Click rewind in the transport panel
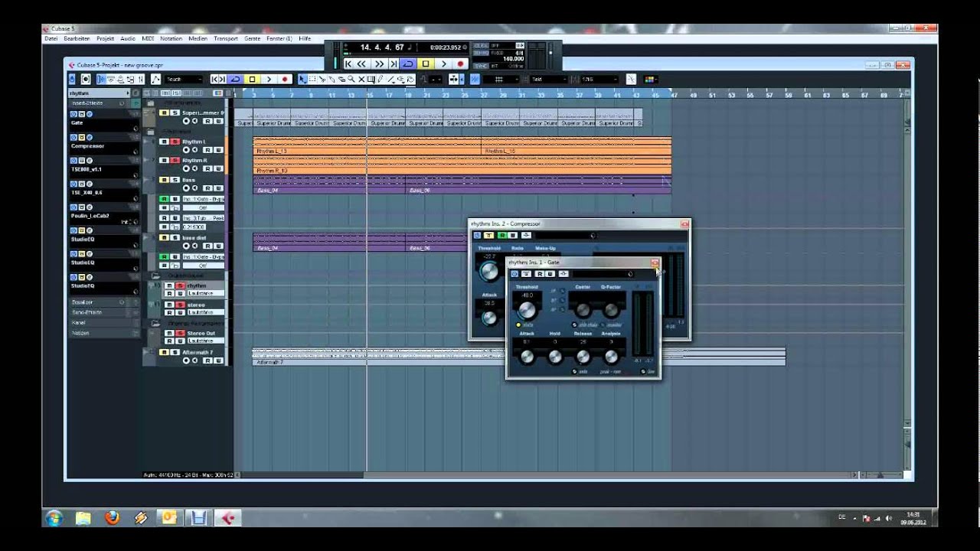 (x=361, y=64)
